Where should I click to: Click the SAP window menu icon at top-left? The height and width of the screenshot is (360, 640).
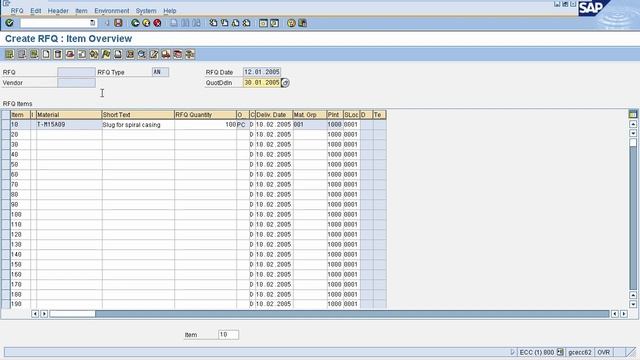coord(6,3)
